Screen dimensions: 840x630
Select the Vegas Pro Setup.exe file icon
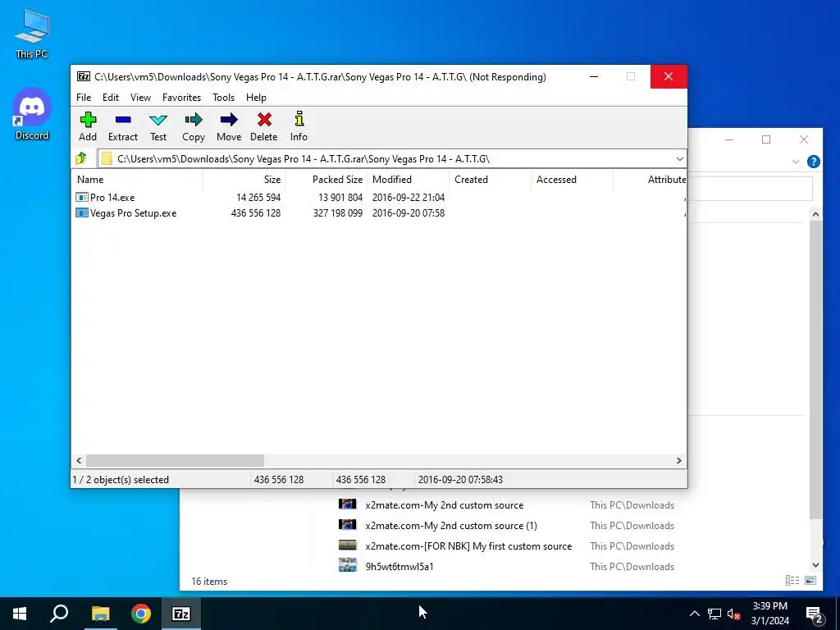point(81,213)
